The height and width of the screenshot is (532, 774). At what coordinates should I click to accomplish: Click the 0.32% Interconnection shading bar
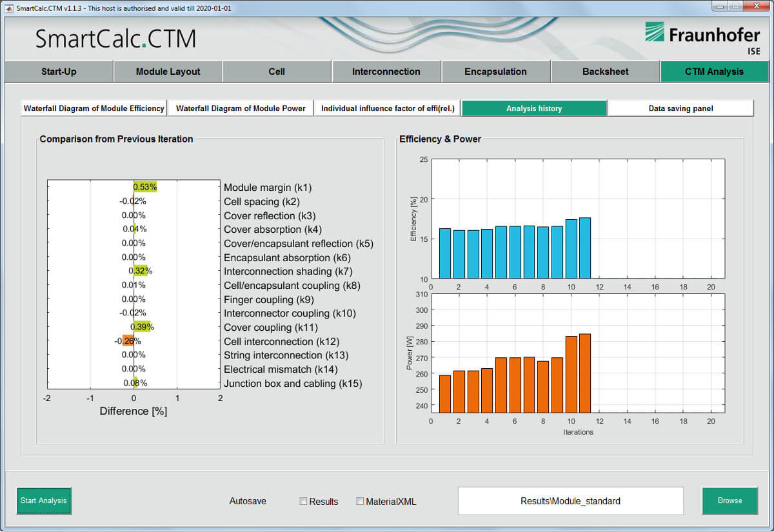pyautogui.click(x=141, y=271)
